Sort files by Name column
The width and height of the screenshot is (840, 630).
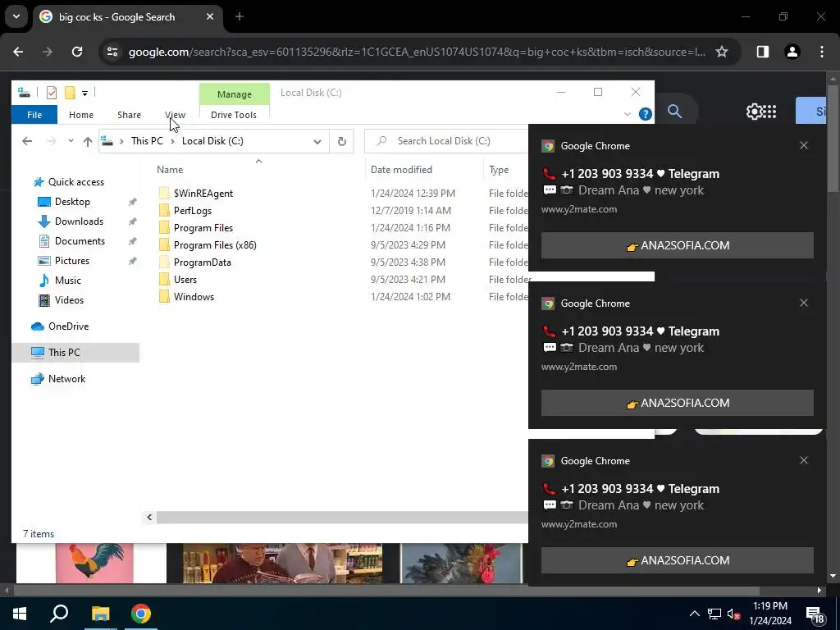tap(170, 170)
